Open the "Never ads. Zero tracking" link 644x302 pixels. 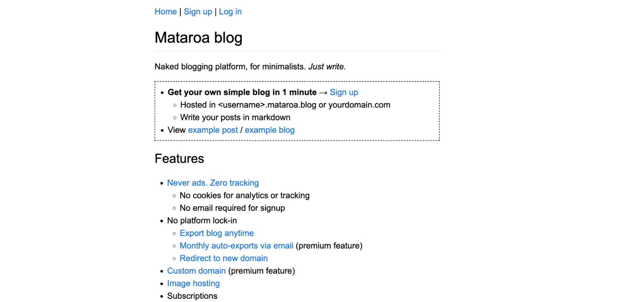pyautogui.click(x=213, y=183)
